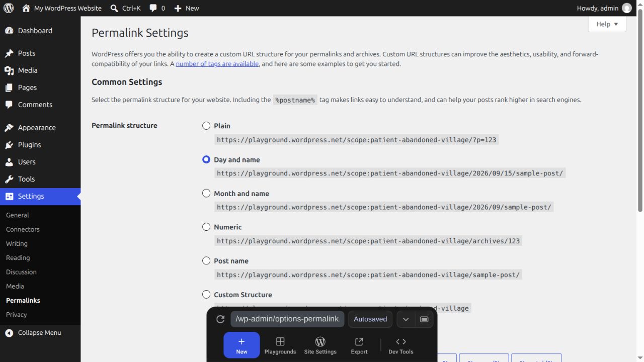Open Dev Tools panel
Screen dimensions: 644x362
(401, 345)
